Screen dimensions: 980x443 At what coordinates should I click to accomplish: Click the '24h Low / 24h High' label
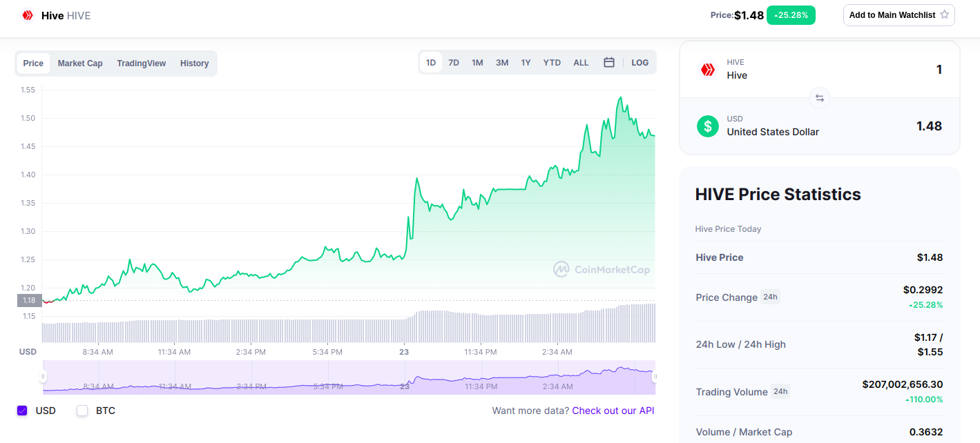click(740, 344)
